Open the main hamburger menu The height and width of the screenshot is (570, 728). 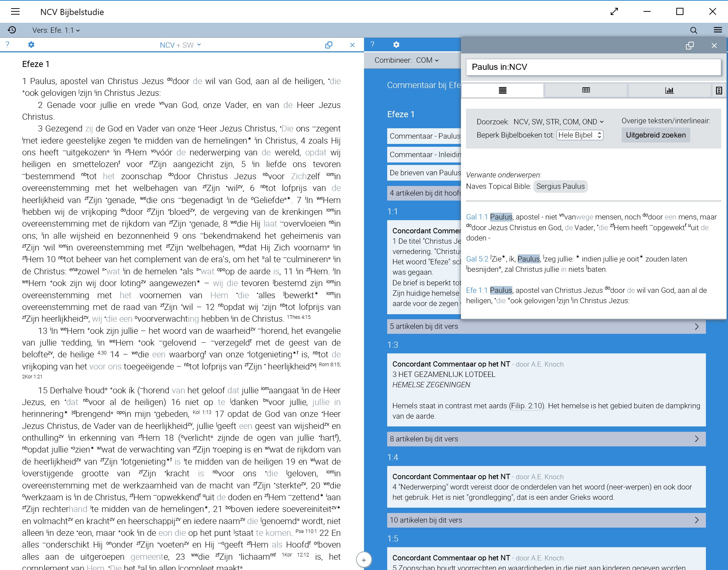(x=15, y=12)
